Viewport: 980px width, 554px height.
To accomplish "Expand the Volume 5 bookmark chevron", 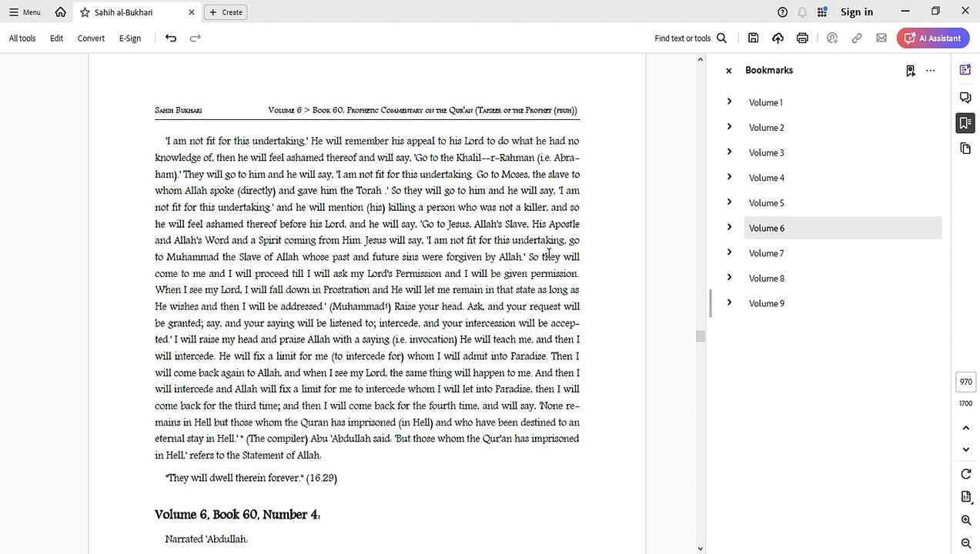I will [729, 202].
